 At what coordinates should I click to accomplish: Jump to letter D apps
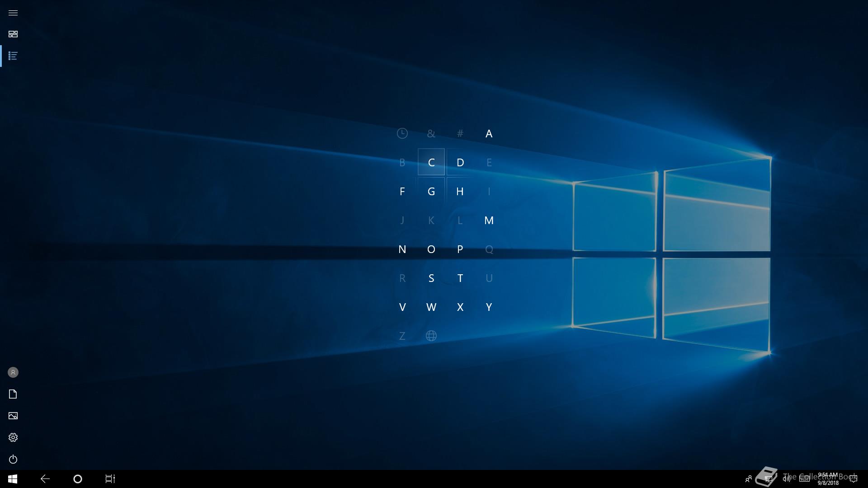[x=460, y=162]
